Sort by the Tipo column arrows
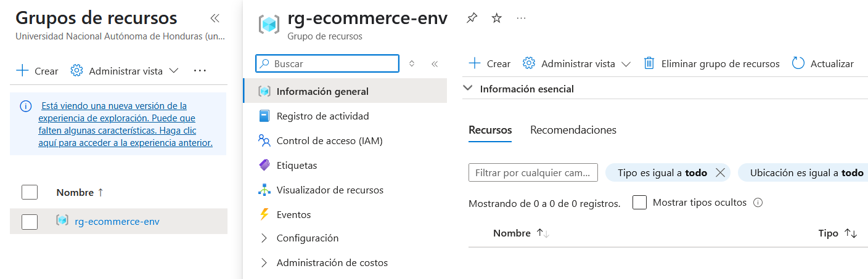Image resolution: width=868 pixels, height=279 pixels. [851, 233]
